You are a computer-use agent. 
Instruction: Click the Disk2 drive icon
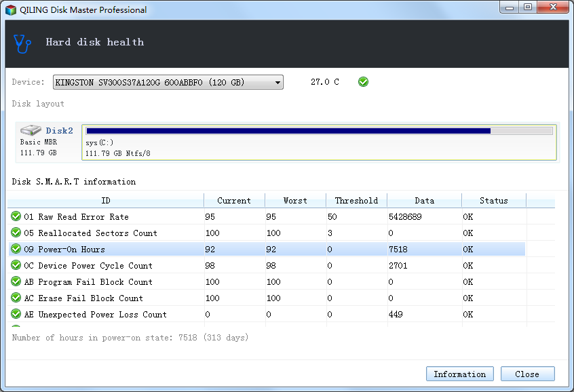[31, 130]
